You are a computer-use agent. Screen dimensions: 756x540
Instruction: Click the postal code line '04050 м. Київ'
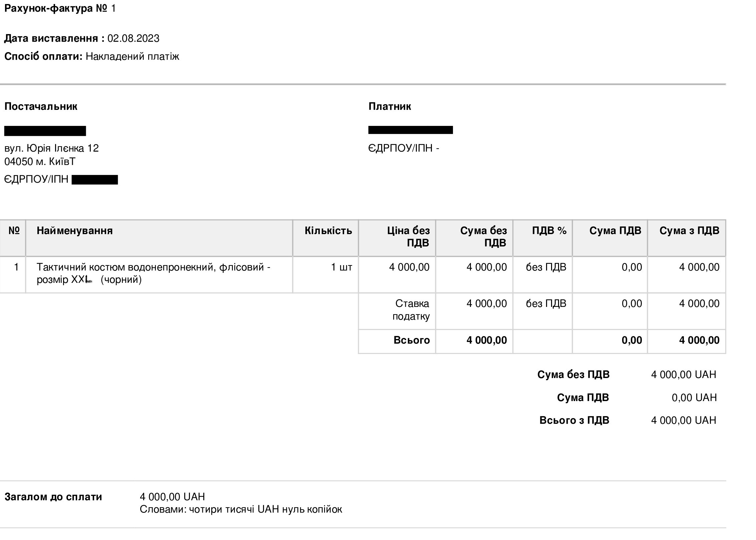pos(40,162)
